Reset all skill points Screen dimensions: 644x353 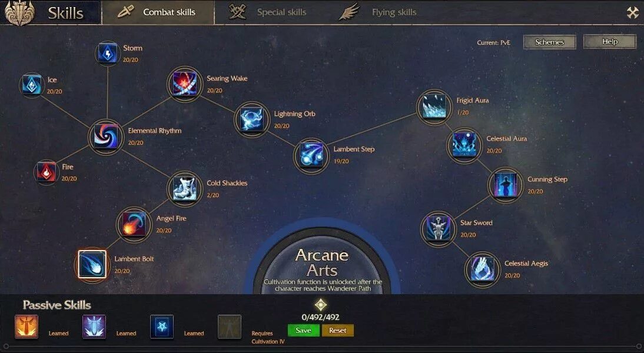(338, 331)
